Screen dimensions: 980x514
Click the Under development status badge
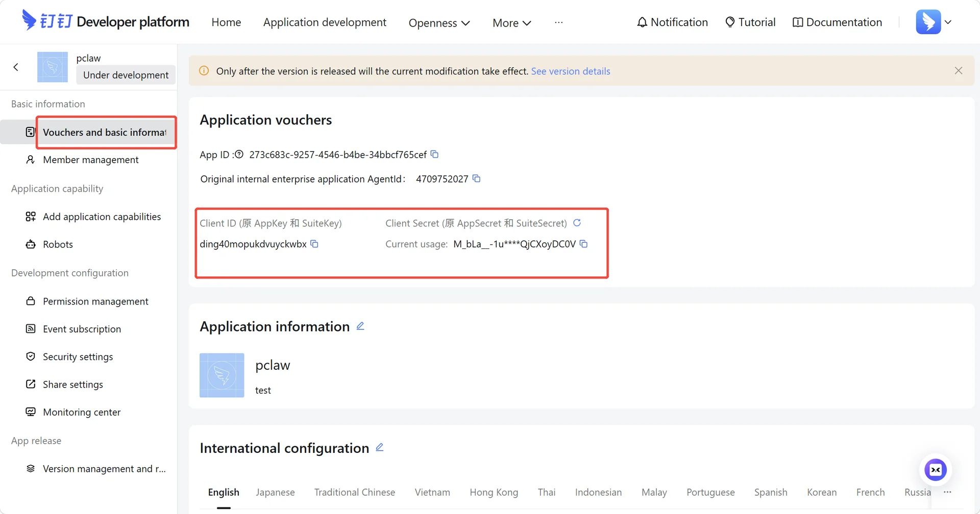pos(126,75)
